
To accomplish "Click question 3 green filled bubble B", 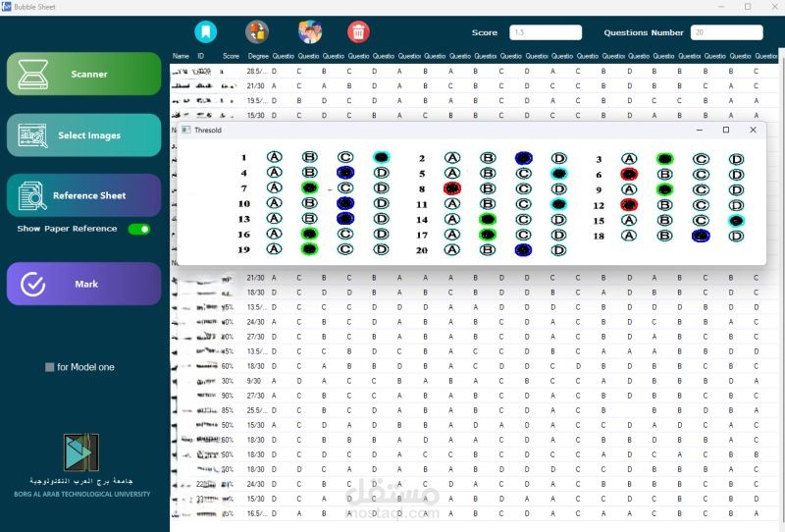I will click(665, 159).
